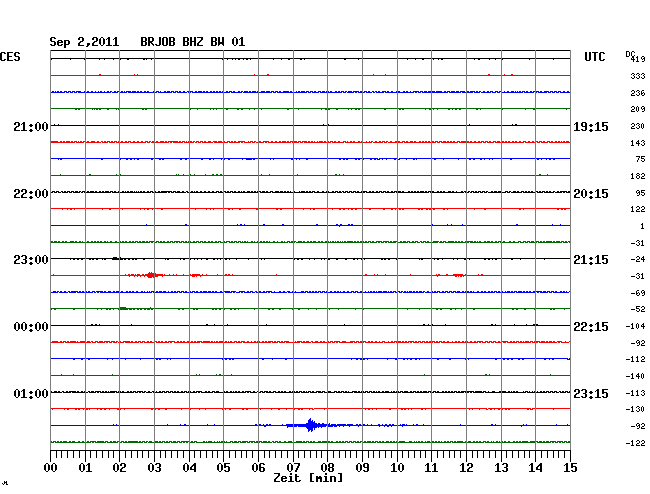Select the DC offset value -52

[x=638, y=309]
